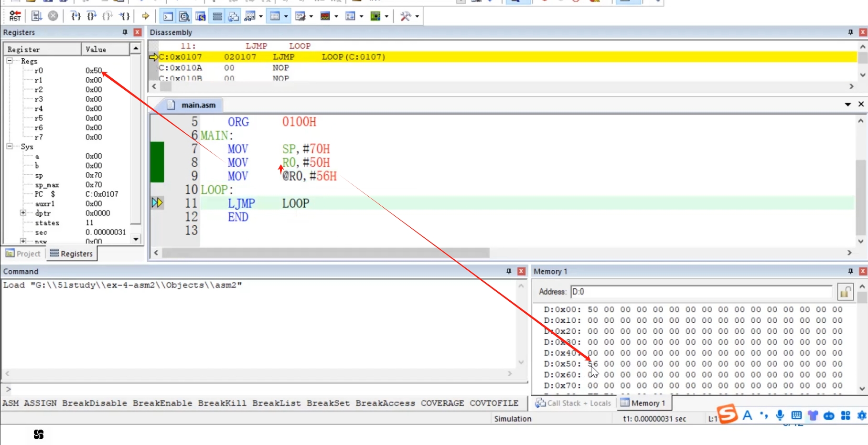
Task: Open the System Viewer dropdown arrow
Action: (386, 17)
